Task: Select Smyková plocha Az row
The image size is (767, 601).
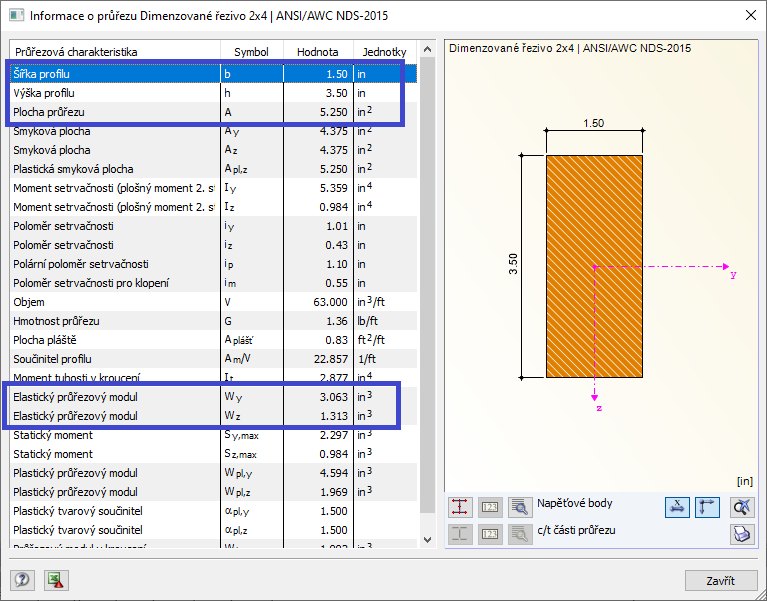Action: click(213, 150)
